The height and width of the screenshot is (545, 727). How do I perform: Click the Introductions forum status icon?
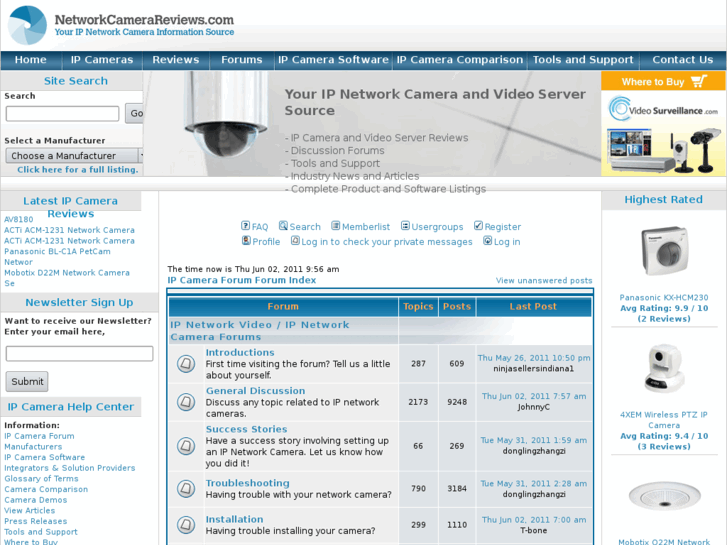186,364
